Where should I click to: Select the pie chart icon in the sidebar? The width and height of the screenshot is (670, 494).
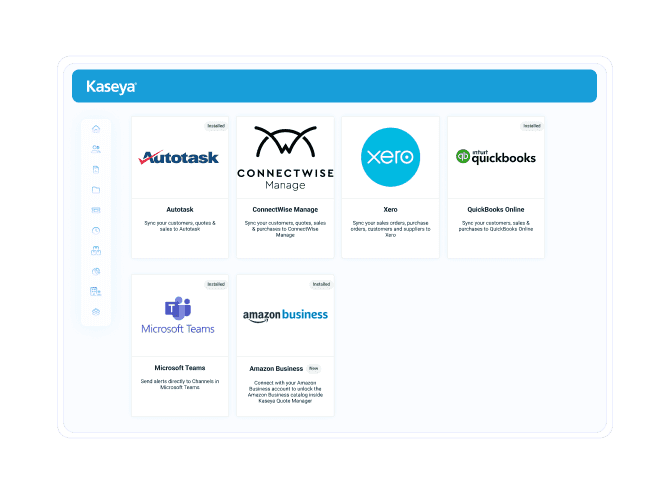[x=96, y=271]
